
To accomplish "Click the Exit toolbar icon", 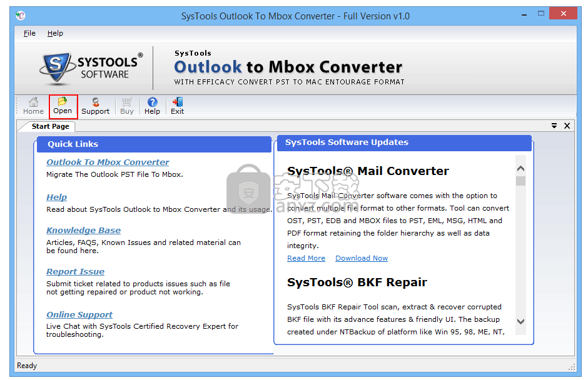I will point(178,106).
